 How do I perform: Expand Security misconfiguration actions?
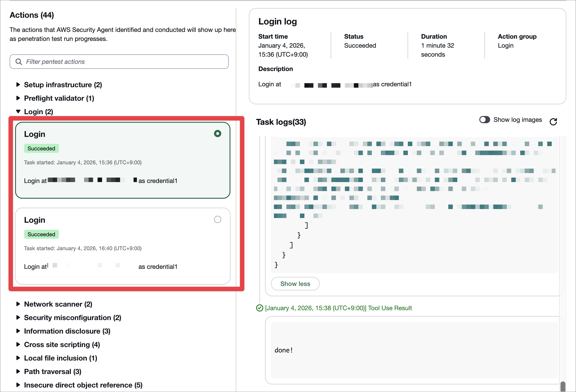point(18,318)
